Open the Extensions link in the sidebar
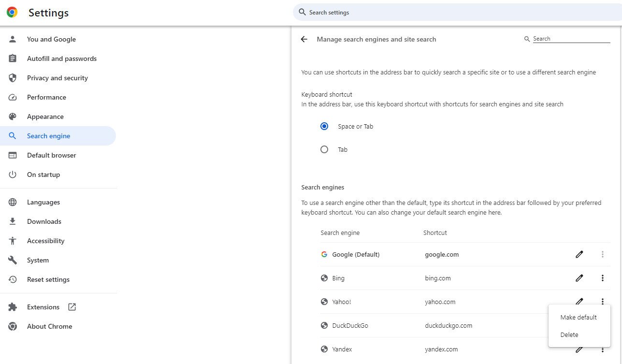Viewport: 622px width, 364px height. (43, 307)
